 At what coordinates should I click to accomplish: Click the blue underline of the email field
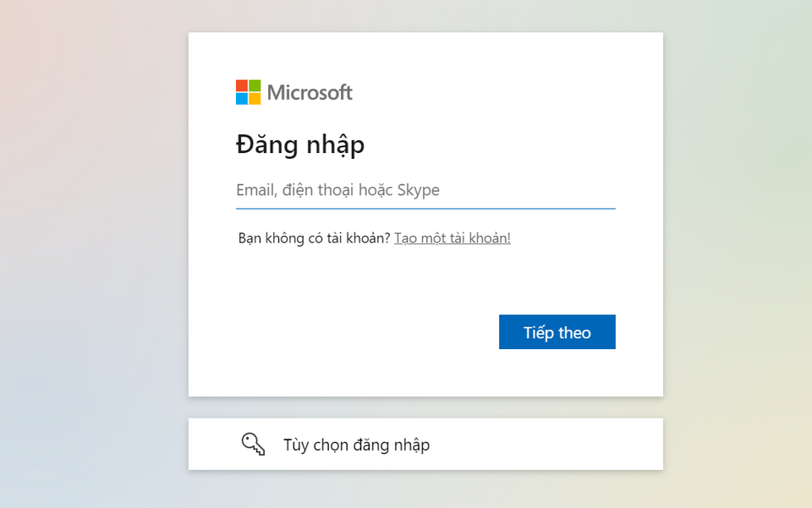425,204
